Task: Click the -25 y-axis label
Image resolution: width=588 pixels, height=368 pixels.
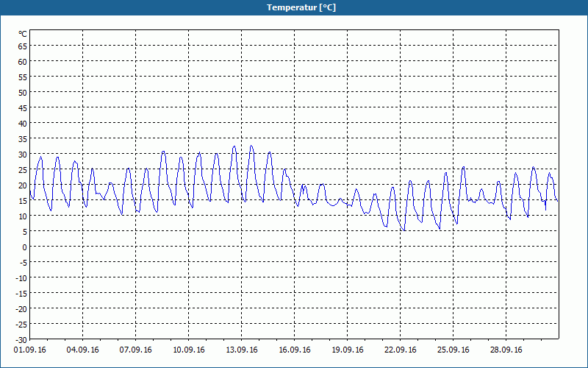Action: coord(21,324)
